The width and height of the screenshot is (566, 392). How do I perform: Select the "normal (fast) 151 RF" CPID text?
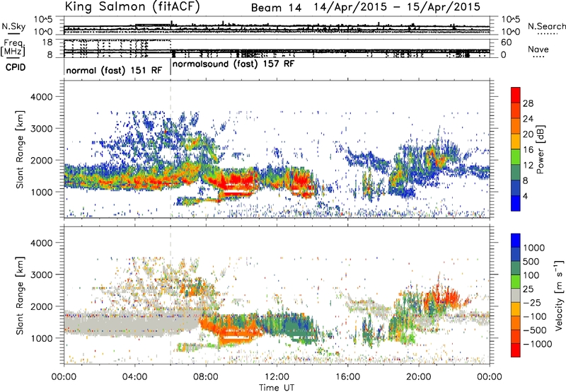click(114, 70)
